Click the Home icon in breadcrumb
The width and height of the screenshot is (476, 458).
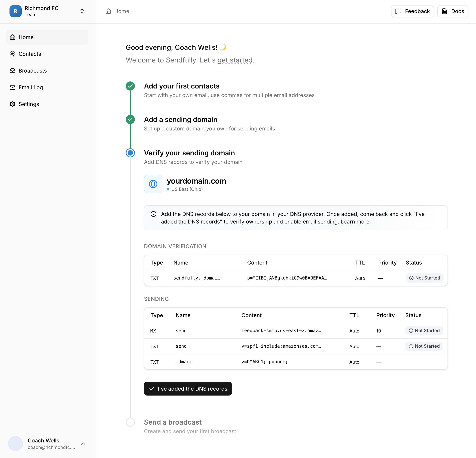click(x=108, y=11)
